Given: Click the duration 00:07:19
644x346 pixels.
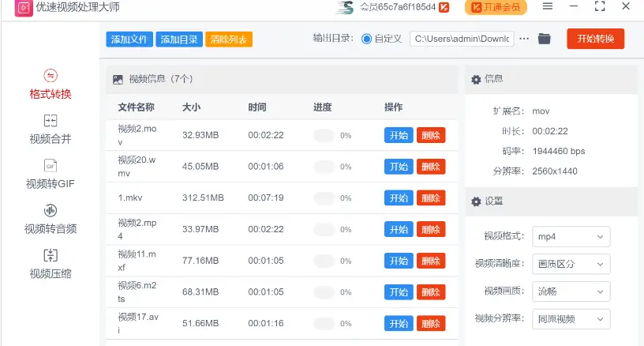Looking at the screenshot, I should point(266,197).
